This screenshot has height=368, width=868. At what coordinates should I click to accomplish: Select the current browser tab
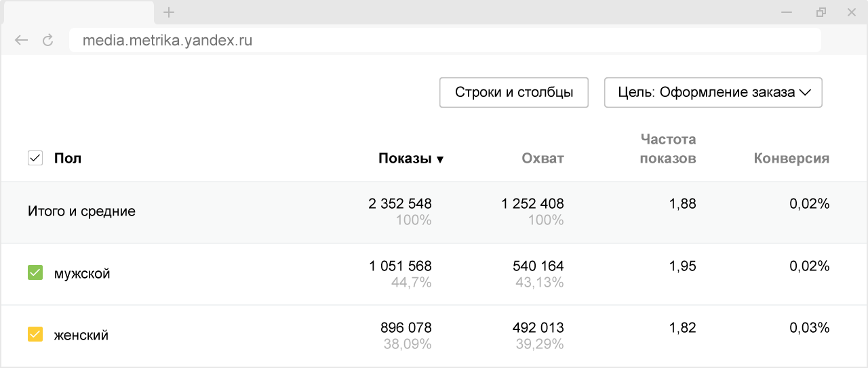77,12
